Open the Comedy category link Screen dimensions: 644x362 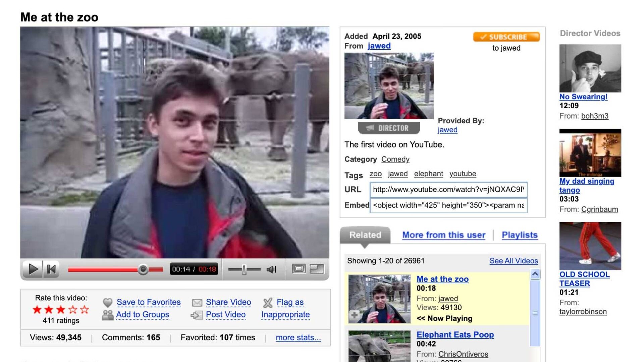395,159
